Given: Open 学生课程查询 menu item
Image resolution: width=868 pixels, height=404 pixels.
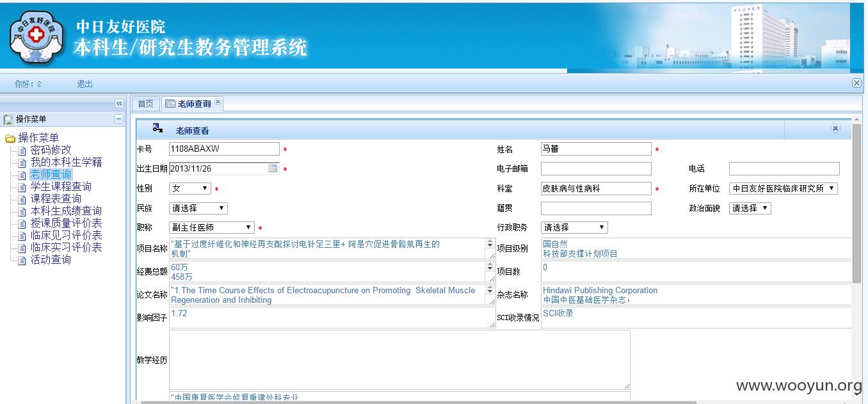Looking at the screenshot, I should click(61, 186).
